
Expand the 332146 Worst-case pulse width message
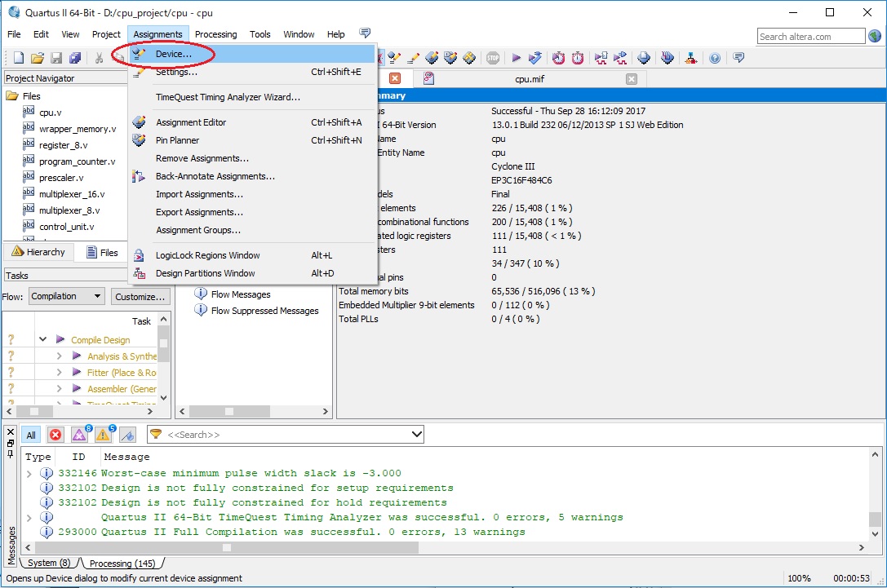29,473
